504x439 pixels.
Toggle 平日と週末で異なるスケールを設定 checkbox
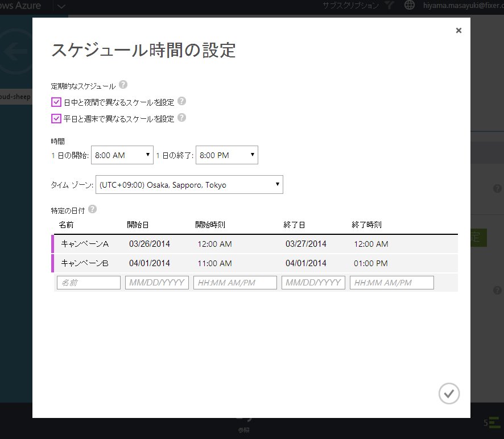56,119
